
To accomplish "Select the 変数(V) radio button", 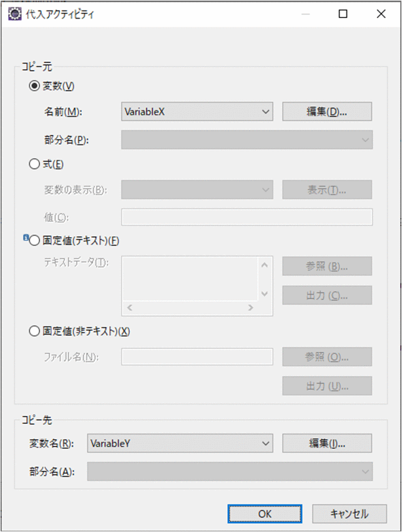I will (x=34, y=86).
